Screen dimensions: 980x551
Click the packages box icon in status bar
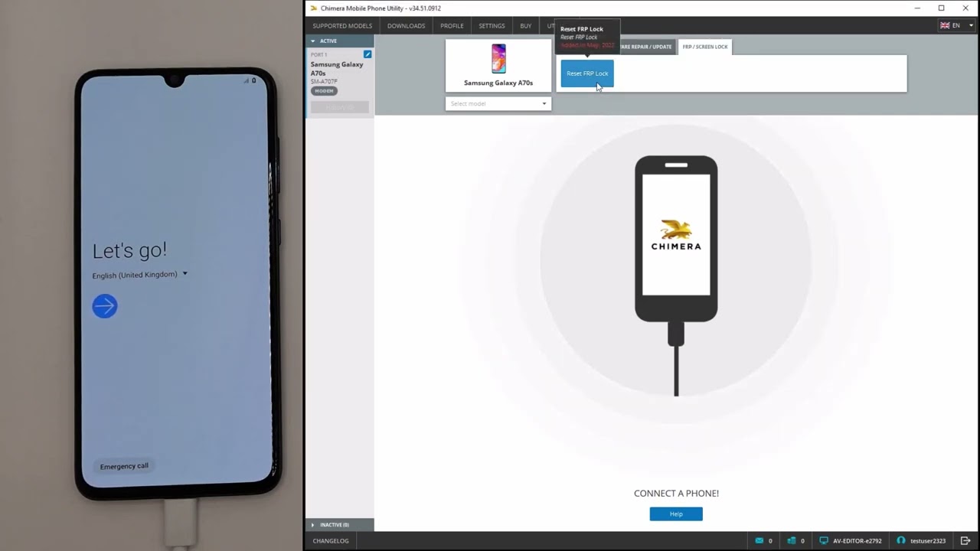tap(791, 540)
